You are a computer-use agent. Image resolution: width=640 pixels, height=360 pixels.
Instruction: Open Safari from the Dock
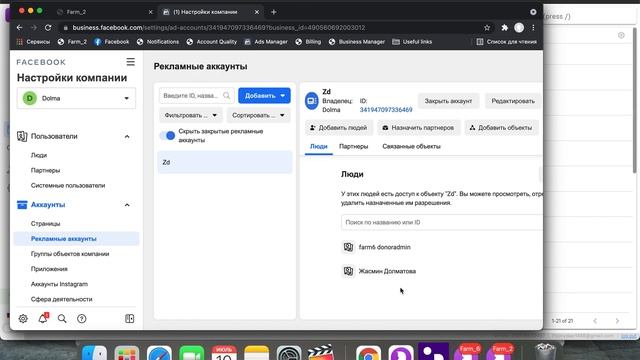[159, 353]
